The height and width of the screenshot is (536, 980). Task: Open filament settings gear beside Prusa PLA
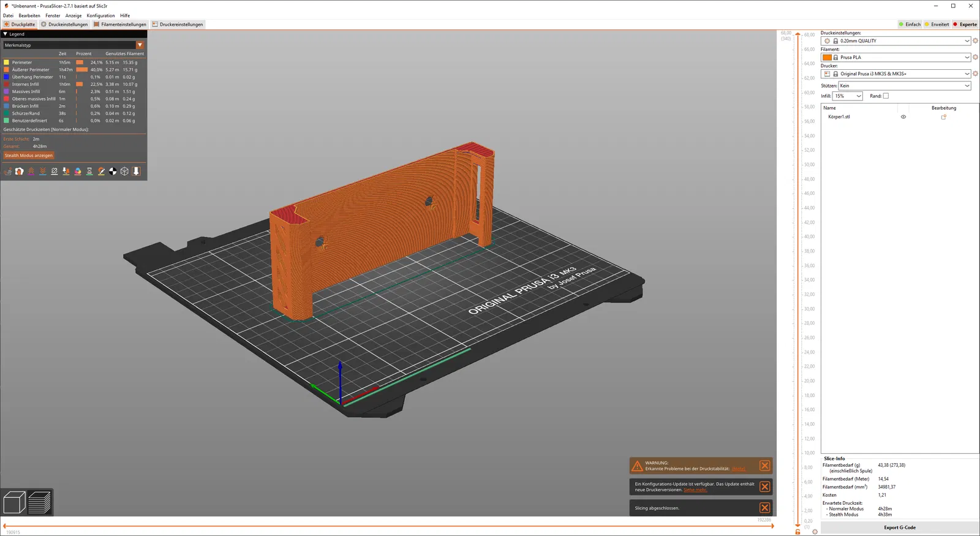click(x=975, y=58)
